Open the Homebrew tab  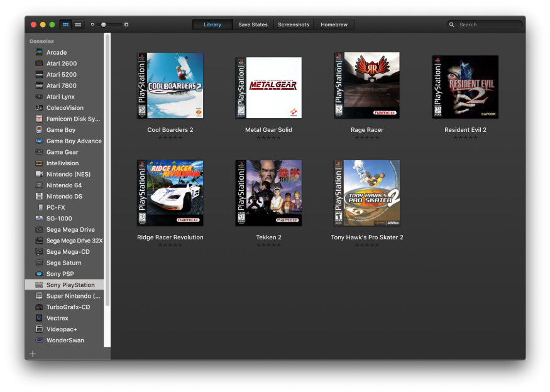(x=334, y=24)
